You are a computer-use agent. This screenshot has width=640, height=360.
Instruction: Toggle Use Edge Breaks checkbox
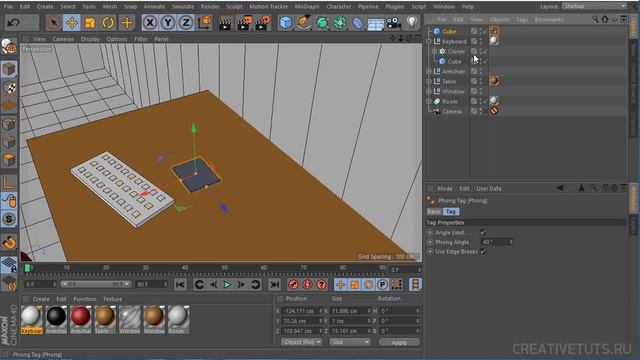coord(483,251)
